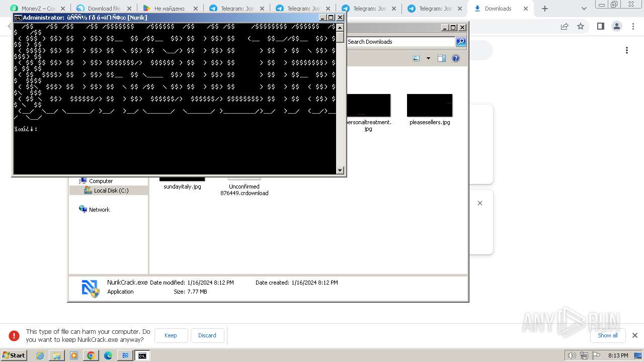Screen dimensions: 644x362
Task: Open Internet Explorer from the taskbar
Action: pyautogui.click(x=40, y=355)
